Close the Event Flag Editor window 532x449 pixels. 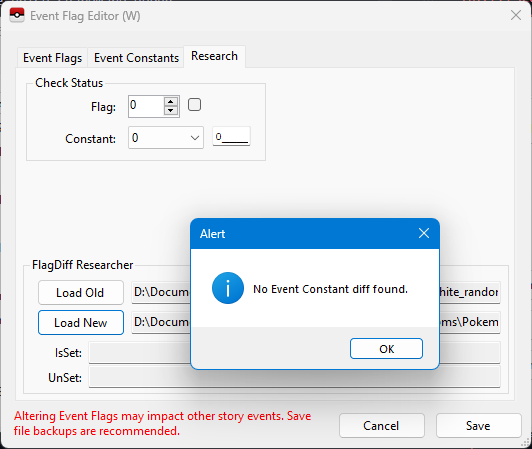[x=516, y=15]
